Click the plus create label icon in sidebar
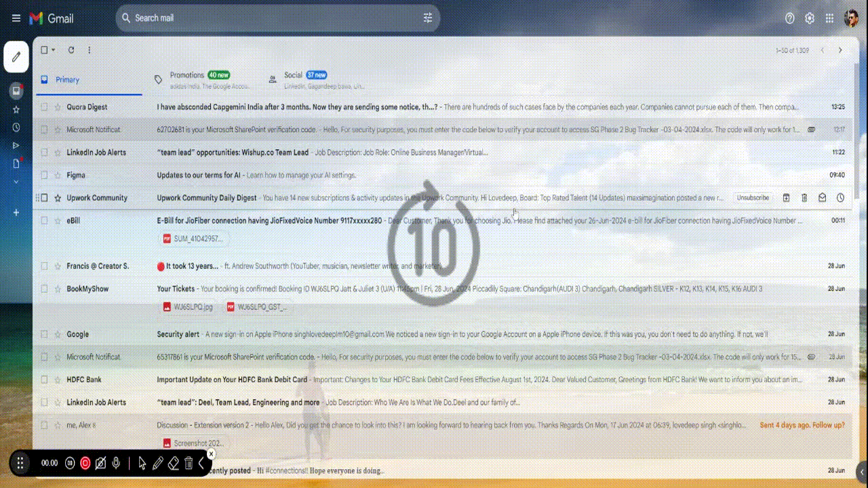Image resolution: width=868 pixels, height=488 pixels. tap(16, 213)
